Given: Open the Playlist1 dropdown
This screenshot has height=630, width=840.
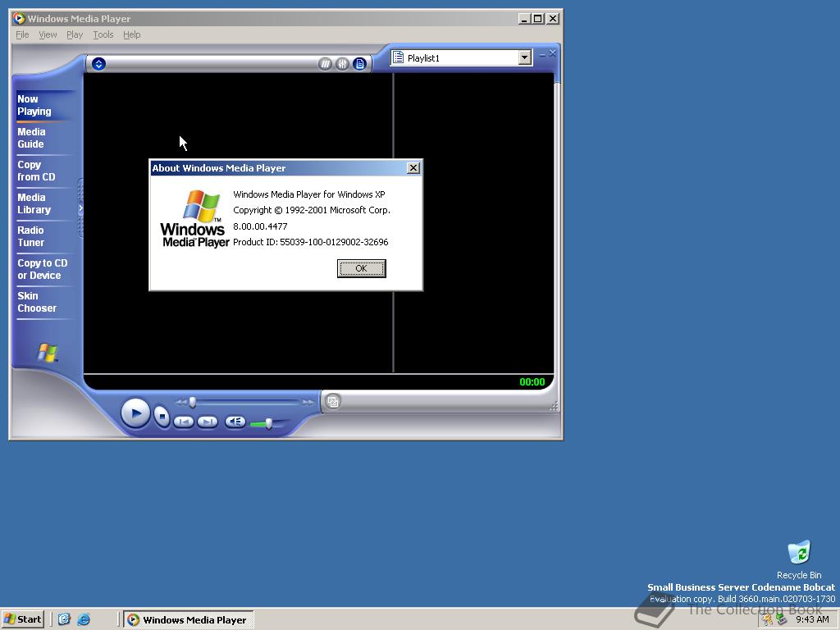Looking at the screenshot, I should [x=525, y=57].
